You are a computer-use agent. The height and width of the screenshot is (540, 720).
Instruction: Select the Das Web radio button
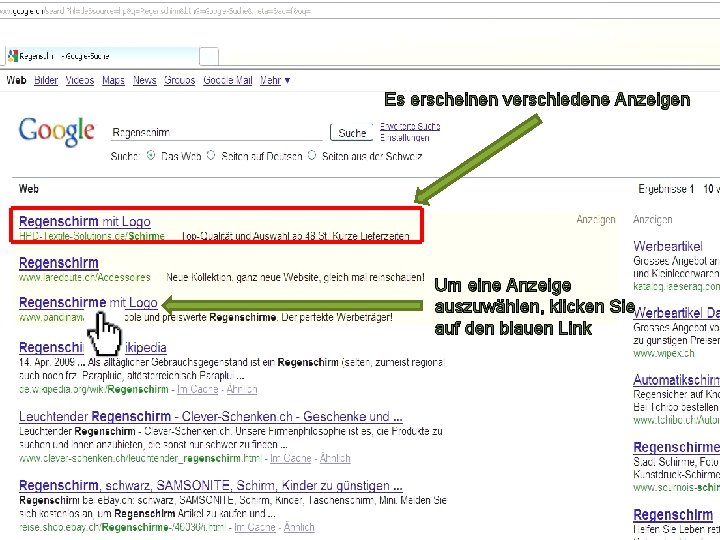click(x=151, y=155)
